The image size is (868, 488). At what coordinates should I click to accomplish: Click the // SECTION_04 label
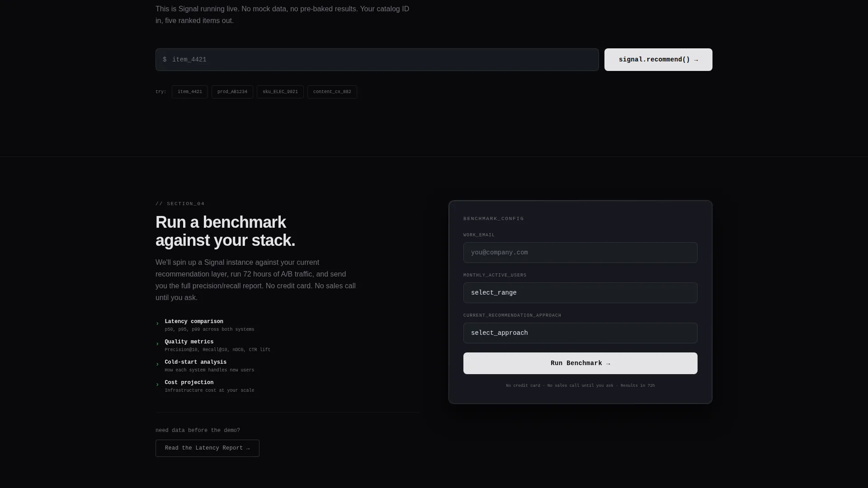click(180, 204)
